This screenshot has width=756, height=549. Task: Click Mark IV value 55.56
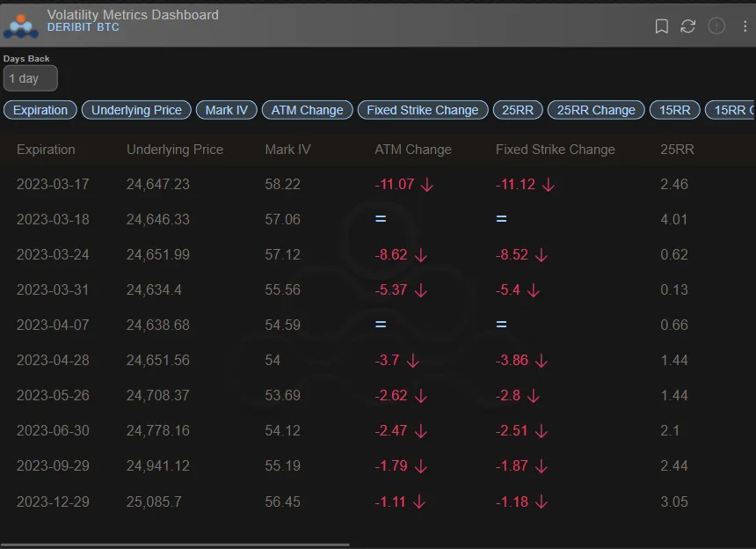tap(282, 290)
